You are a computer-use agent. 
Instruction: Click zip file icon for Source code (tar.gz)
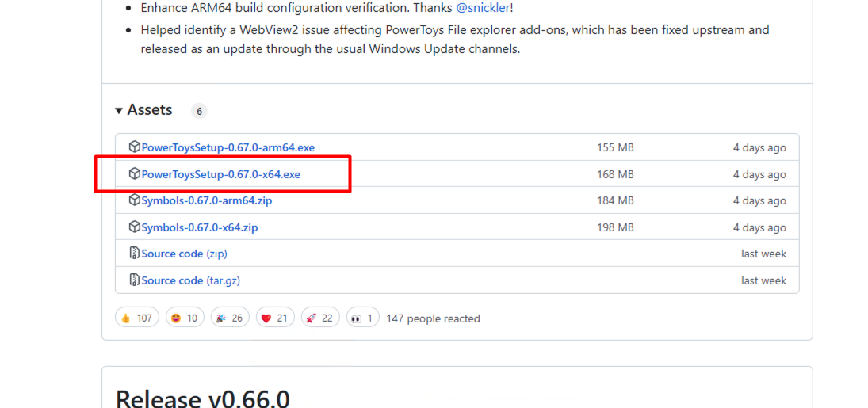coord(135,280)
